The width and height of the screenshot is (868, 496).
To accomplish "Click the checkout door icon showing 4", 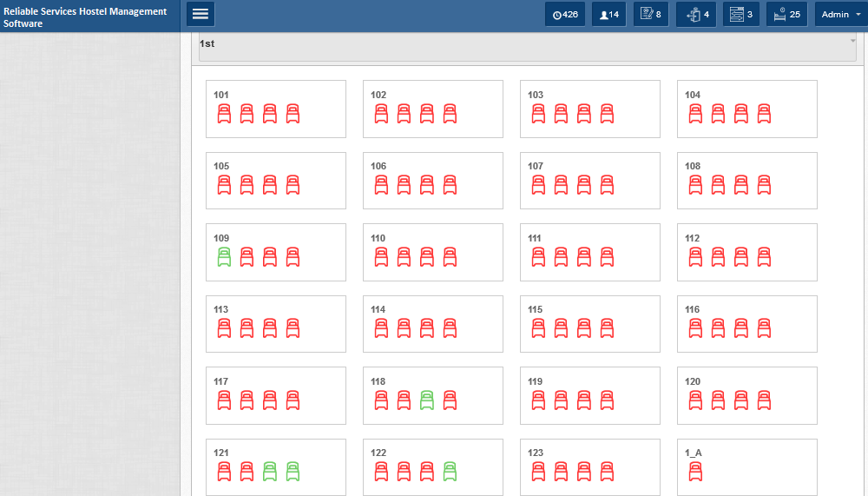I will [696, 15].
